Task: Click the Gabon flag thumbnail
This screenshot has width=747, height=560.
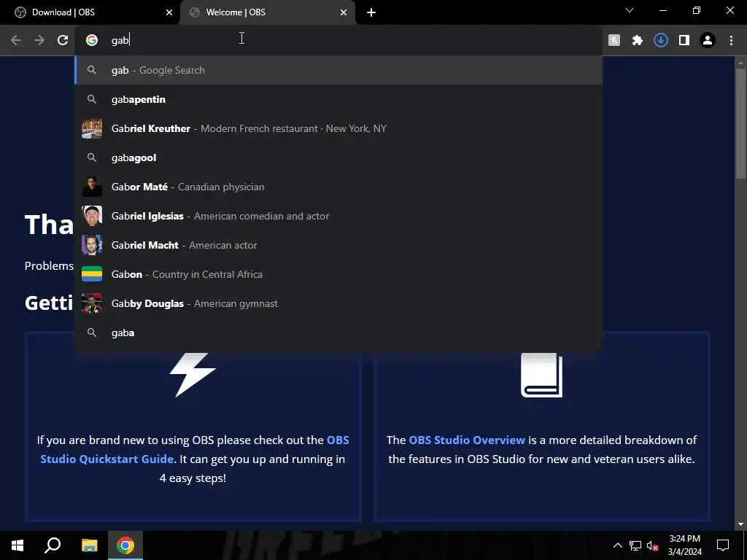Action: click(92, 274)
